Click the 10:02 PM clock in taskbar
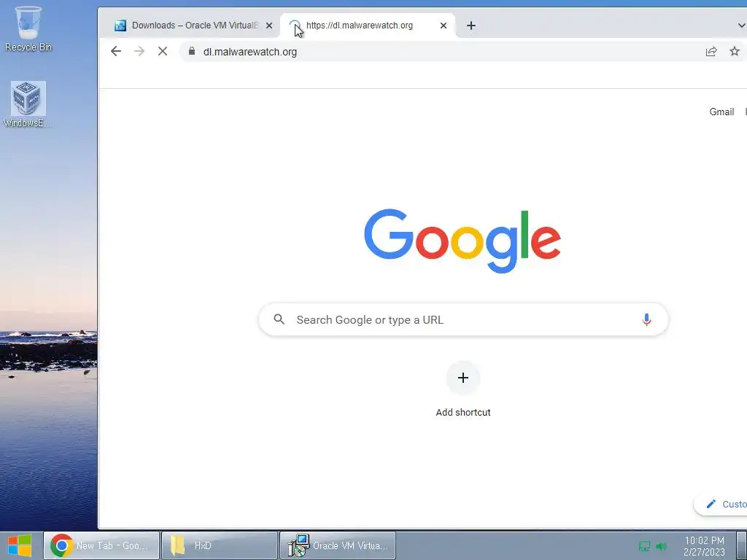This screenshot has height=560, width=747. coord(704,546)
